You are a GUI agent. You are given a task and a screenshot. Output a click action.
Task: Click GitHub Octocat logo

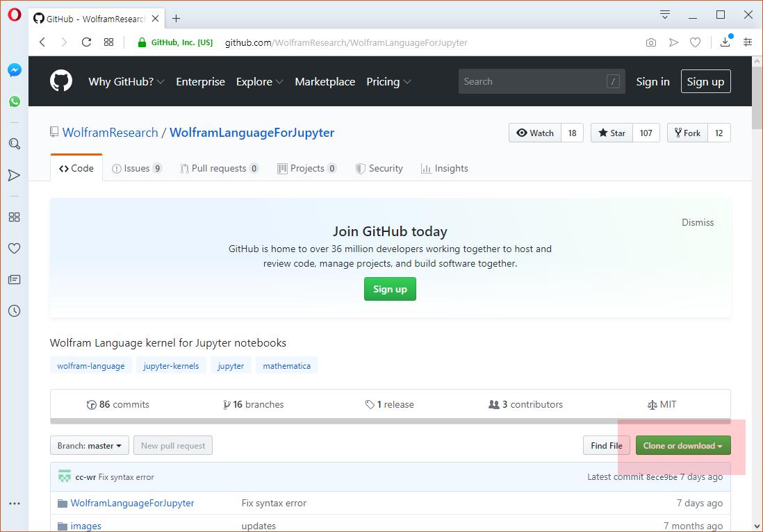tap(61, 81)
